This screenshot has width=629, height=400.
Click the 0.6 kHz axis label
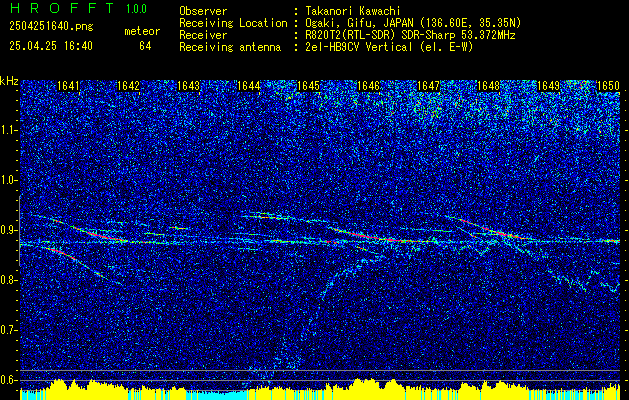8,380
